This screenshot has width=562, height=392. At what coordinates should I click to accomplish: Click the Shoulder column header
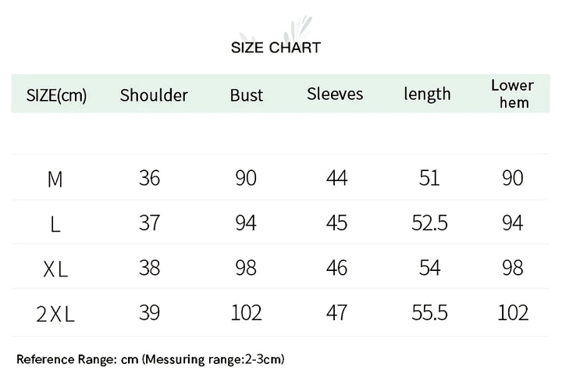(x=154, y=95)
